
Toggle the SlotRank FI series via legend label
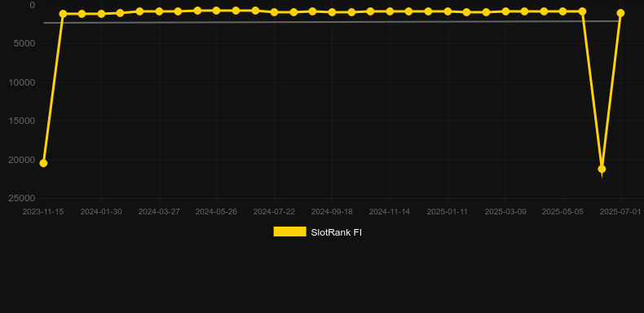[336, 232]
